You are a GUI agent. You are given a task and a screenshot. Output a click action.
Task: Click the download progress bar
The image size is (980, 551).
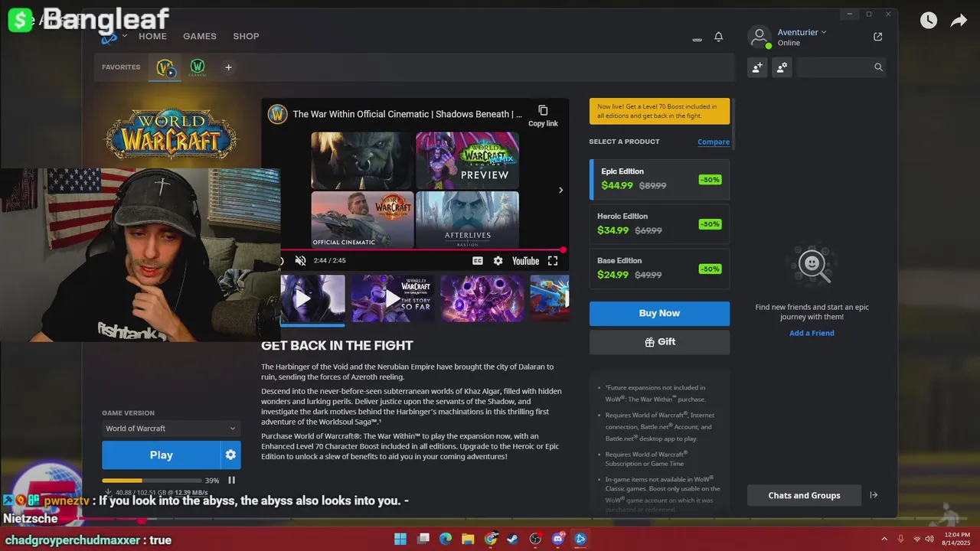click(x=150, y=481)
